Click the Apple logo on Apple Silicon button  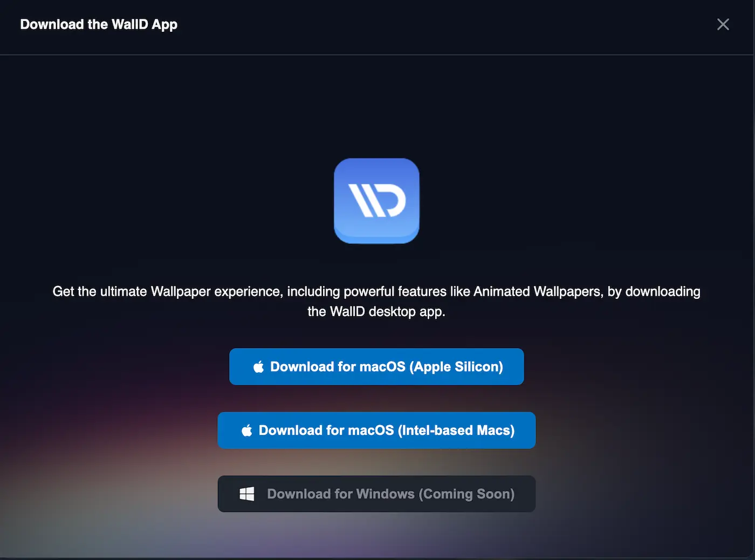click(x=259, y=367)
